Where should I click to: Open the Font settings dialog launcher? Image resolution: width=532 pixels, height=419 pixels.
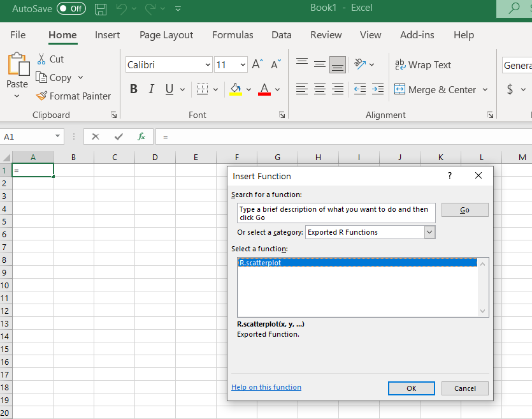282,115
